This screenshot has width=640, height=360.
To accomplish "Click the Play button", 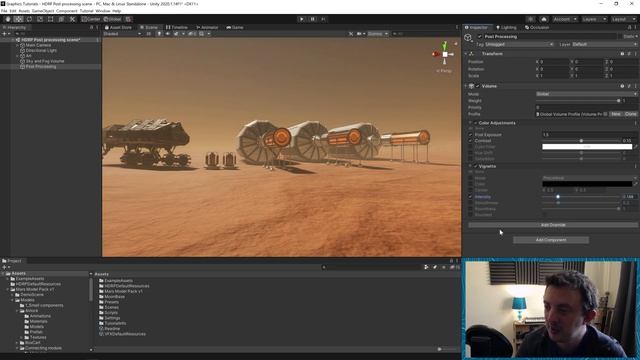I will tap(302, 19).
